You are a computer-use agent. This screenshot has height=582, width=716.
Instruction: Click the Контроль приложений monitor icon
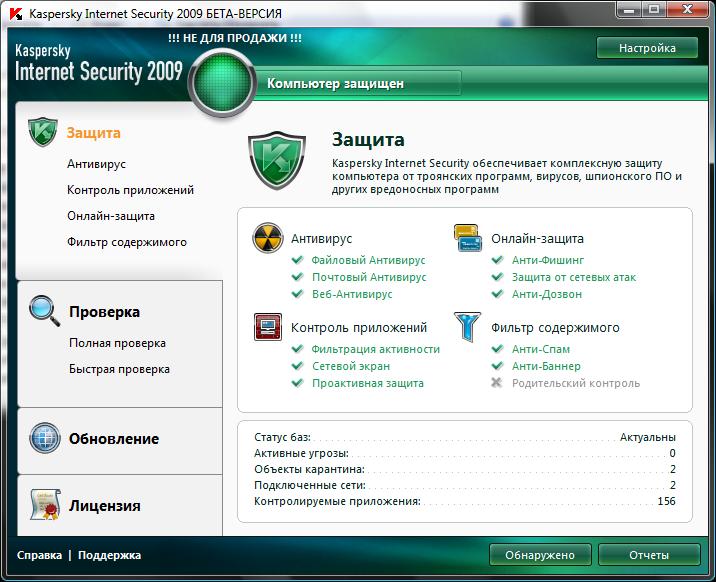tap(267, 327)
